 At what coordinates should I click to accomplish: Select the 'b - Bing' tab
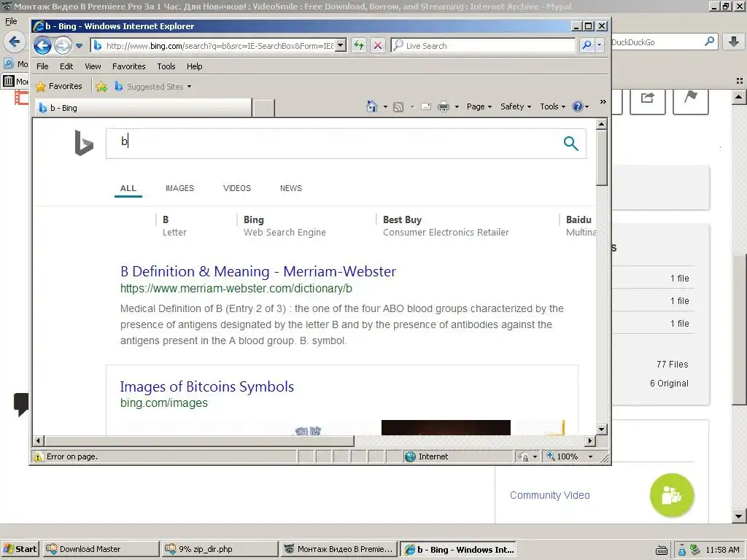point(143,108)
